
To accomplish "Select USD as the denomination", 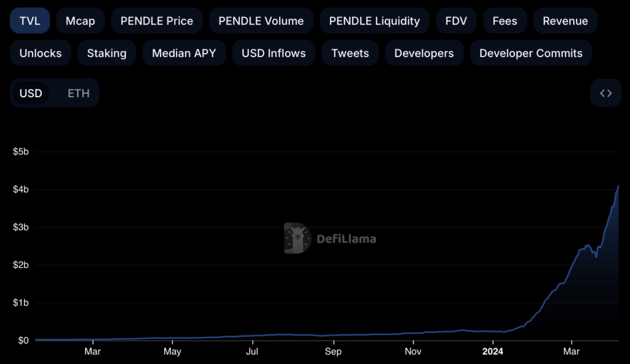I will pyautogui.click(x=31, y=93).
